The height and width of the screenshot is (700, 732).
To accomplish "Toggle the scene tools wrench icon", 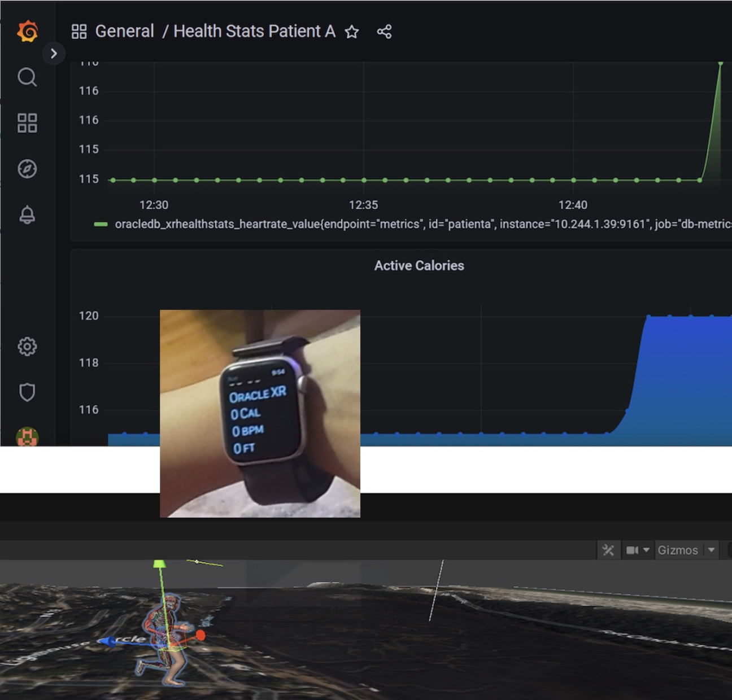I will [x=608, y=550].
